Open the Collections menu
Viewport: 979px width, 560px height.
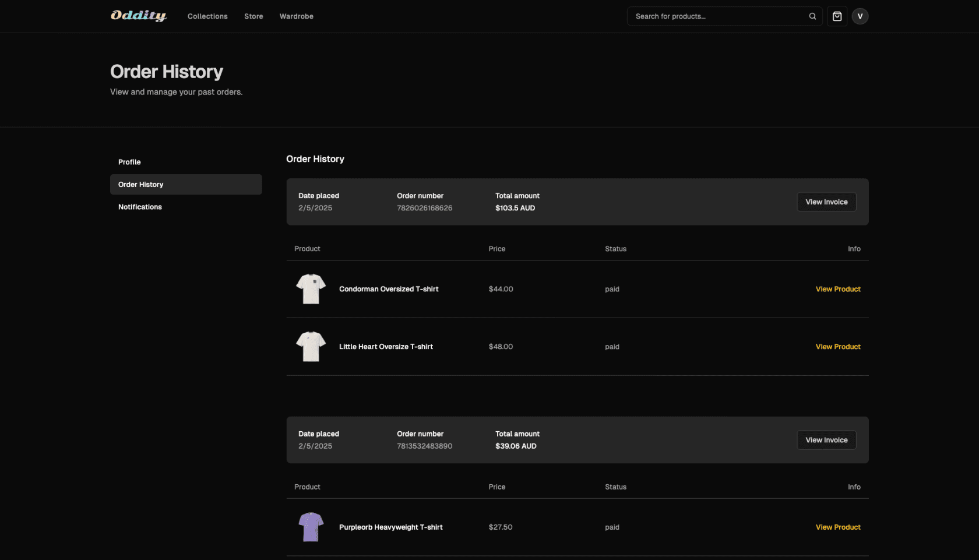coord(207,16)
